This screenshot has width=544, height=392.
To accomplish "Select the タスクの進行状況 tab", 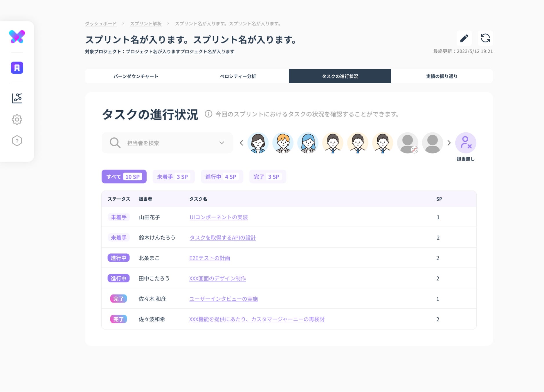I will [340, 76].
